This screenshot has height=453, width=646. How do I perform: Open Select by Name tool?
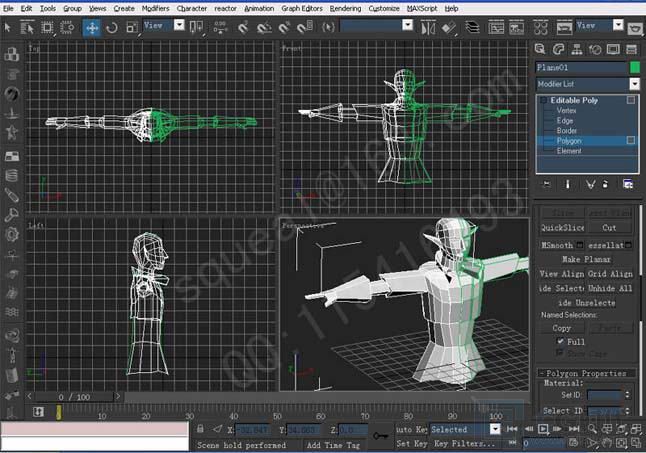(x=27, y=28)
